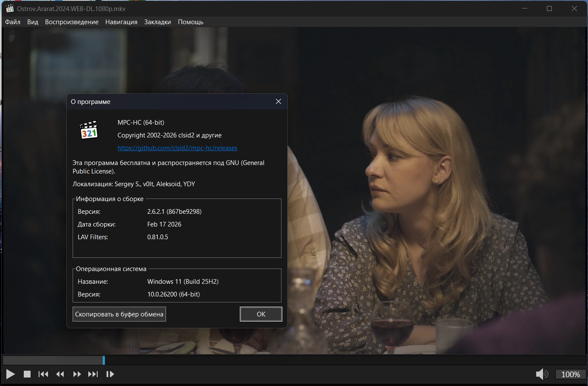Close the MPC-HC player window
The width and height of the screenshot is (588, 386).
click(x=574, y=8)
